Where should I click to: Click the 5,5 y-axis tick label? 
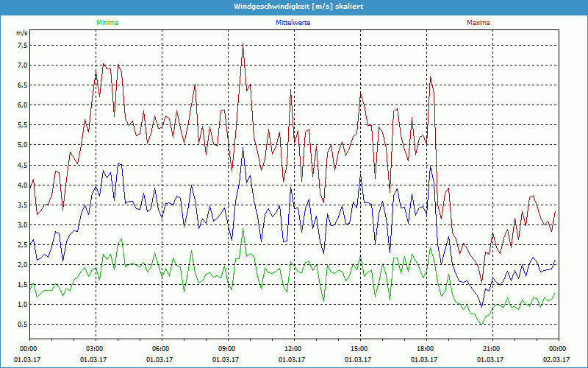(x=23, y=125)
